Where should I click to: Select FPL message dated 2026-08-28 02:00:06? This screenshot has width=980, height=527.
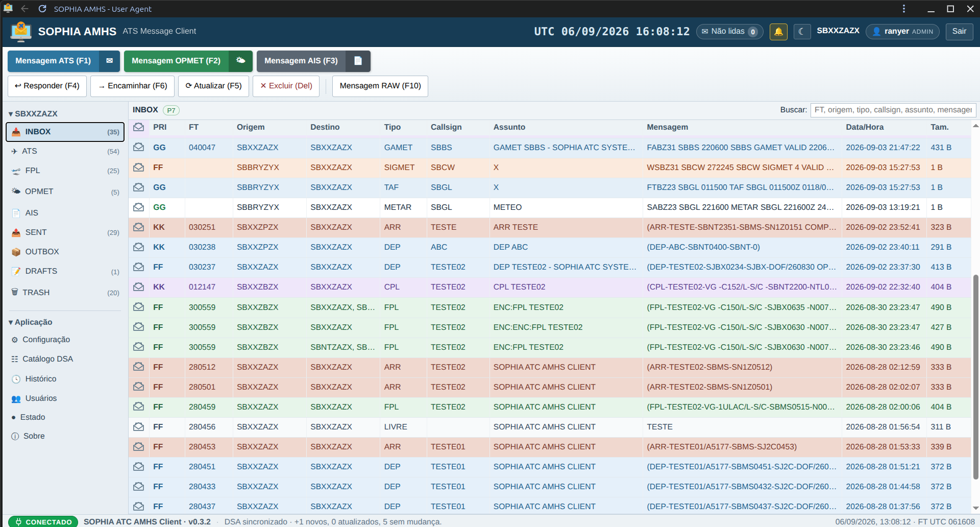550,407
